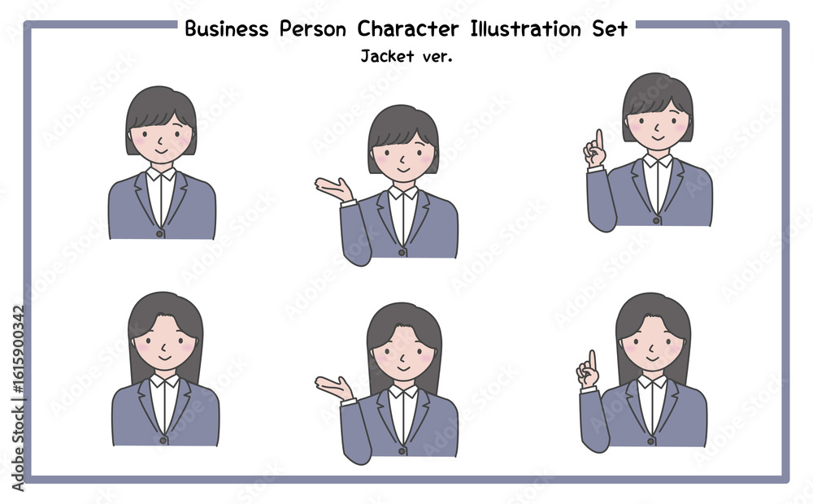This screenshot has height=504, width=813.
Task: Click the raised index finger of short-haired woman
Action: (599, 139)
